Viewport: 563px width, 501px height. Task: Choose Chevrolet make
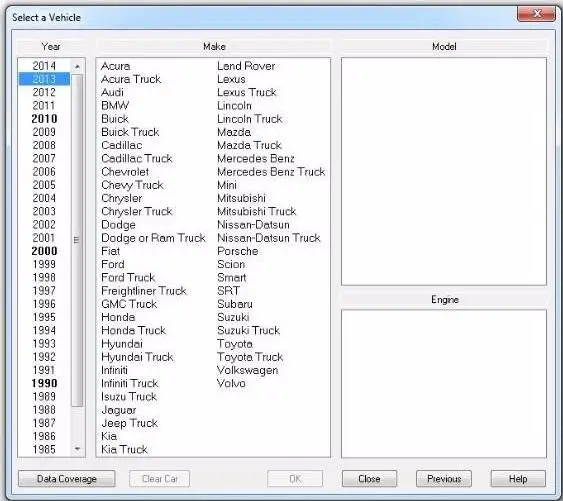click(x=125, y=172)
